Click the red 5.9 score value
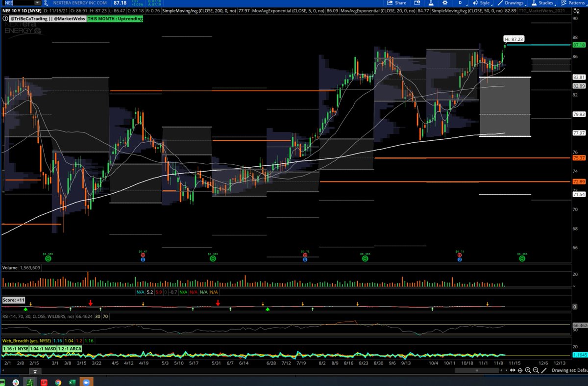The width and height of the screenshot is (588, 386). [159, 292]
